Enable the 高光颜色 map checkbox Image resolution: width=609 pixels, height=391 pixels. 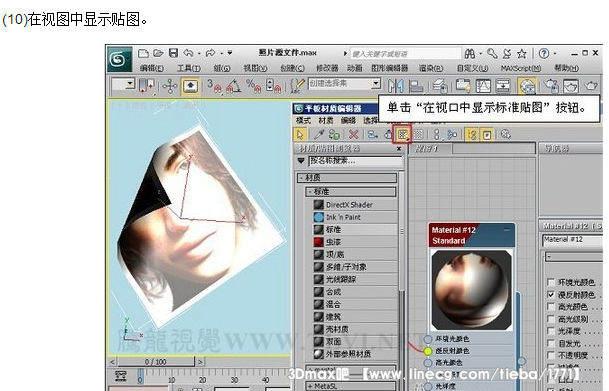(551, 307)
